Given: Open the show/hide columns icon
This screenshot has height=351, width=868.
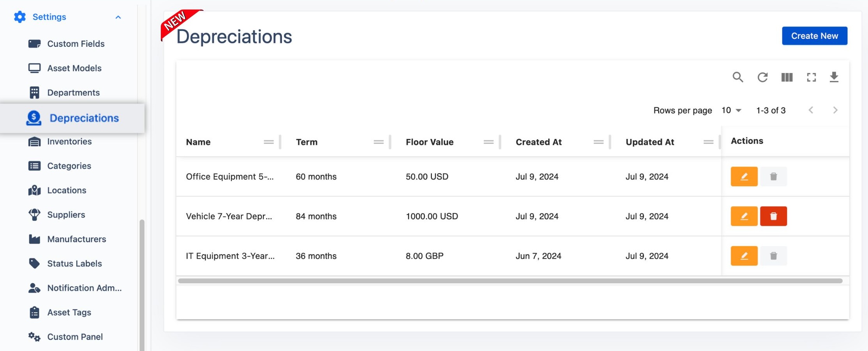Looking at the screenshot, I should (787, 77).
